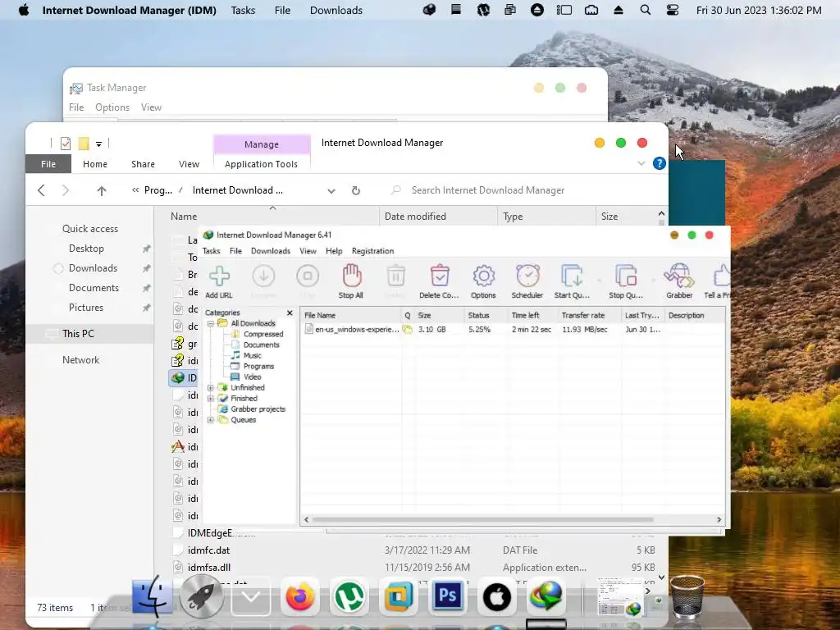Screen dimensions: 840x630
Task: Expand the Queues category node
Action: [x=211, y=420]
